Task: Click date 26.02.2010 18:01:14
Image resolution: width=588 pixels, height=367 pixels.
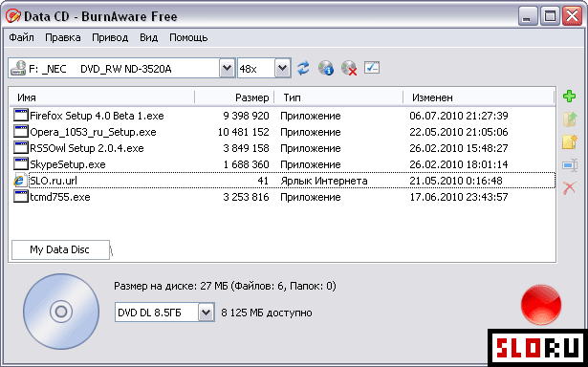Action: point(459,164)
